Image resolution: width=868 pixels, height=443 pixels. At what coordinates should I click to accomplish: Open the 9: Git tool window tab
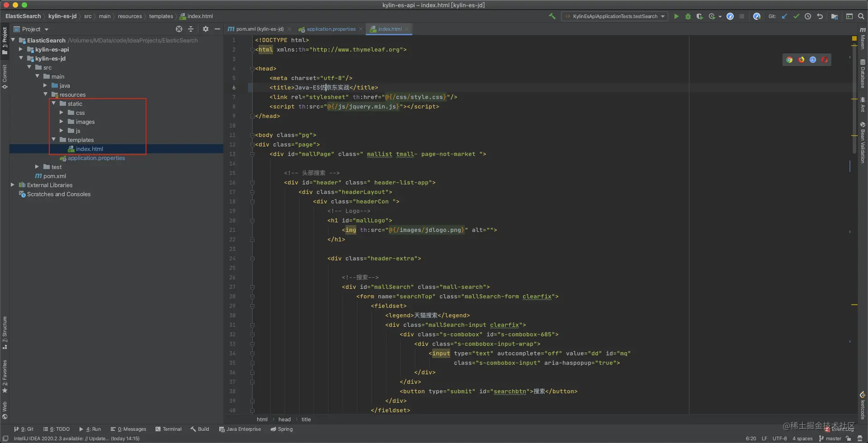tap(24, 429)
